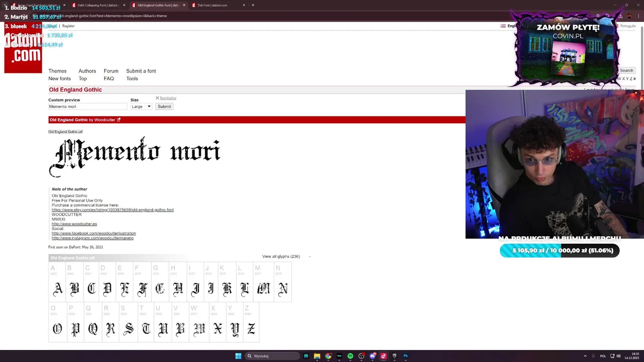This screenshot has width=644, height=362.
Task: Click the Memento mori font preview image
Action: pos(134,156)
